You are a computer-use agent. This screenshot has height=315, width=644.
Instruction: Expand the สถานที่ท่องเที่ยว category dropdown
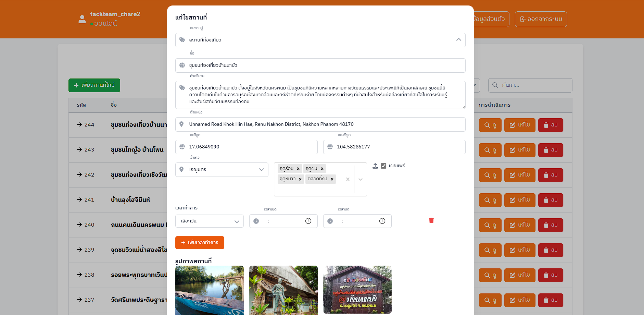320,40
